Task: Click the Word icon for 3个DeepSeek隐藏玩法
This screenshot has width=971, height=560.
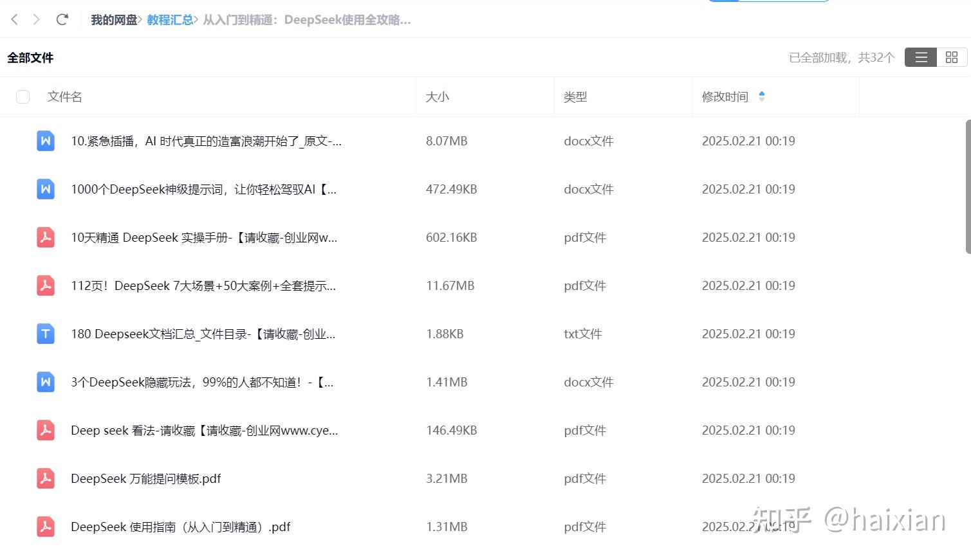Action: [x=46, y=382]
